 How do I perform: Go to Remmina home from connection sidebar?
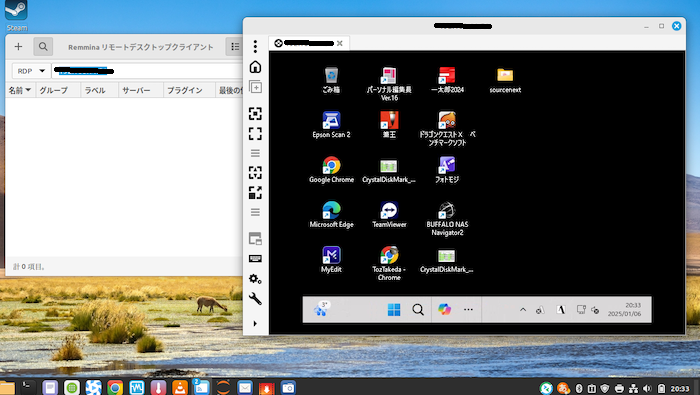coord(255,67)
